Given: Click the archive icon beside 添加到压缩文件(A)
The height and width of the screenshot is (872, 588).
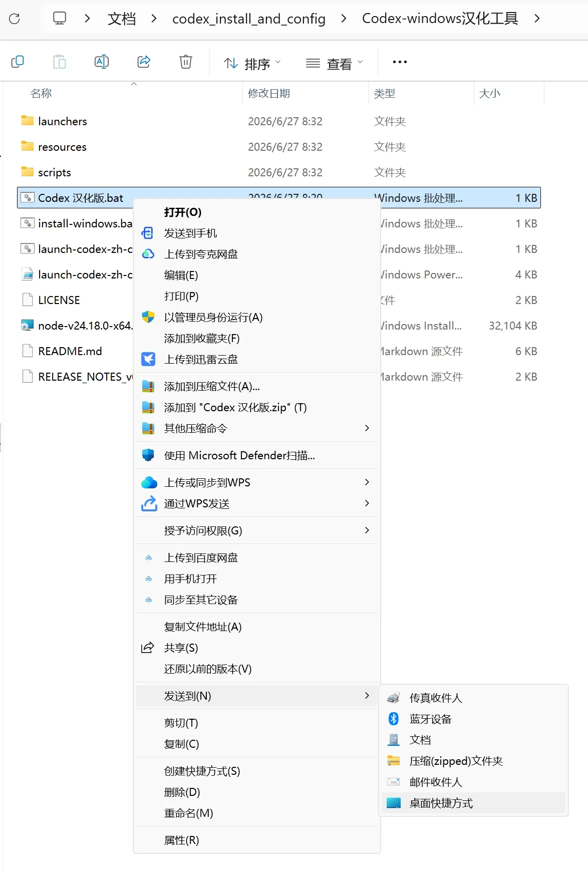Looking at the screenshot, I should tap(148, 386).
